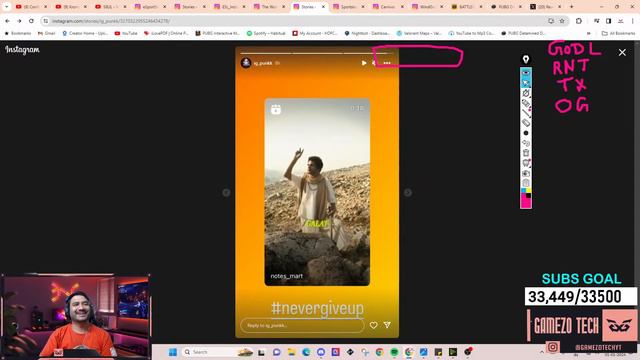The width and height of the screenshot is (640, 360).
Task: Clear all drawings with the trash icon
Action: click(526, 153)
